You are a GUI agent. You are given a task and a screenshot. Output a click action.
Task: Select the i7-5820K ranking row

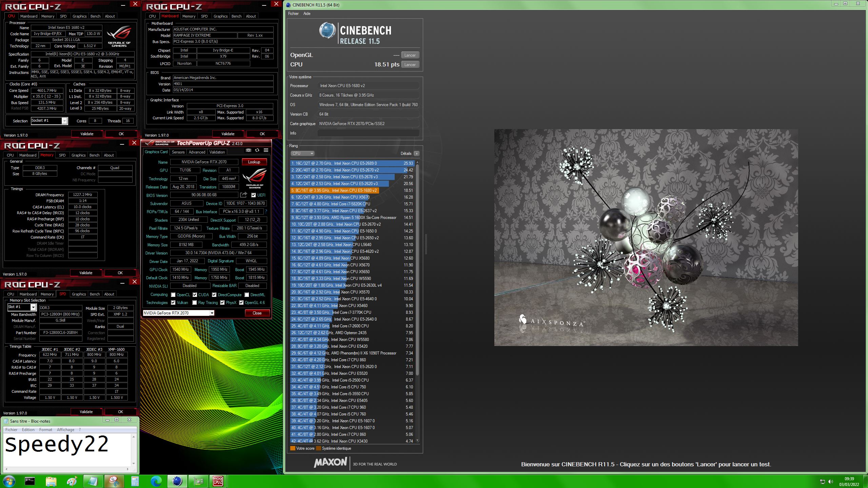click(x=352, y=204)
